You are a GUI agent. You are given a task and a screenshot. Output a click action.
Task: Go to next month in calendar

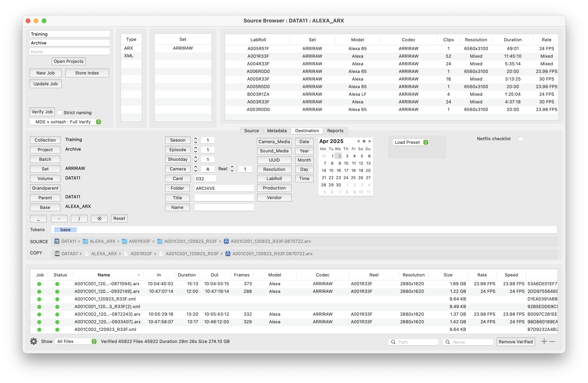[x=370, y=141]
